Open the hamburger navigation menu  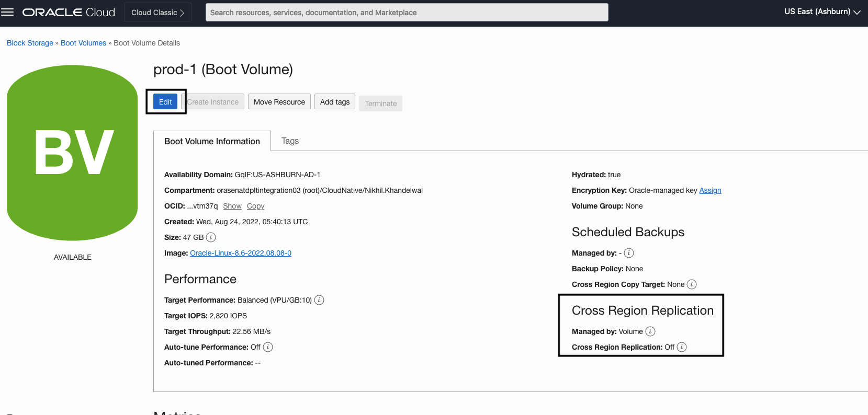pos(7,12)
